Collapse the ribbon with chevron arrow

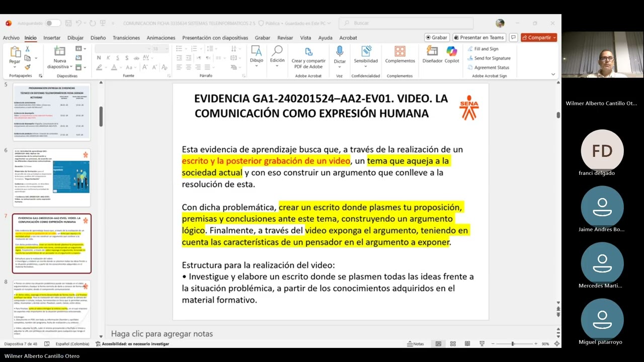coord(553,74)
